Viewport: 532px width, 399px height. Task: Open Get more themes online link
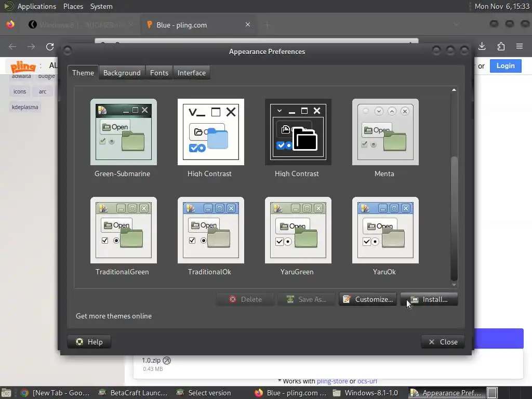[x=114, y=316]
